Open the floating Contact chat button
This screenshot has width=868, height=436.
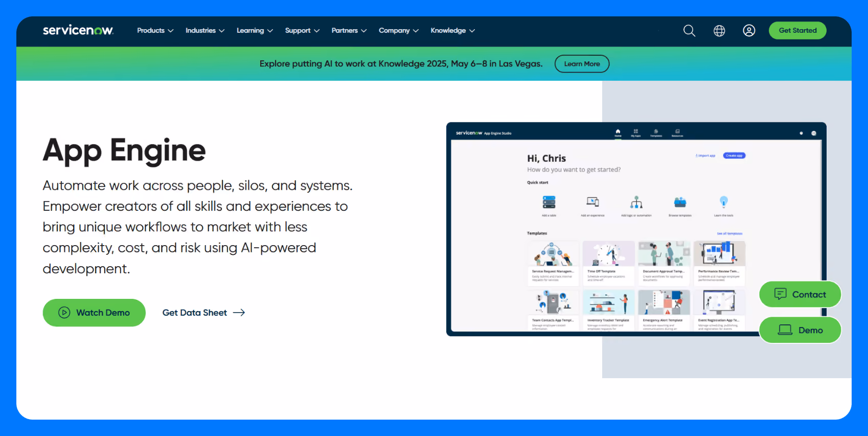point(800,294)
